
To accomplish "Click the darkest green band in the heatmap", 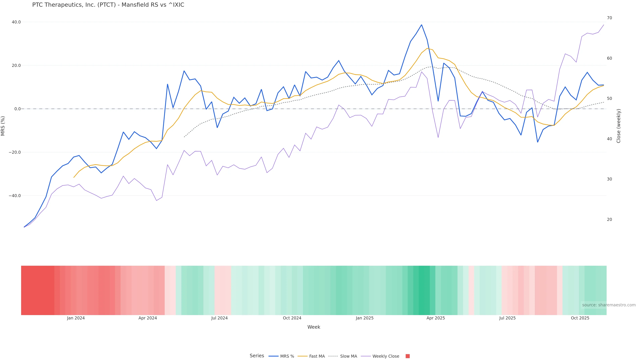I will pyautogui.click(x=424, y=290).
